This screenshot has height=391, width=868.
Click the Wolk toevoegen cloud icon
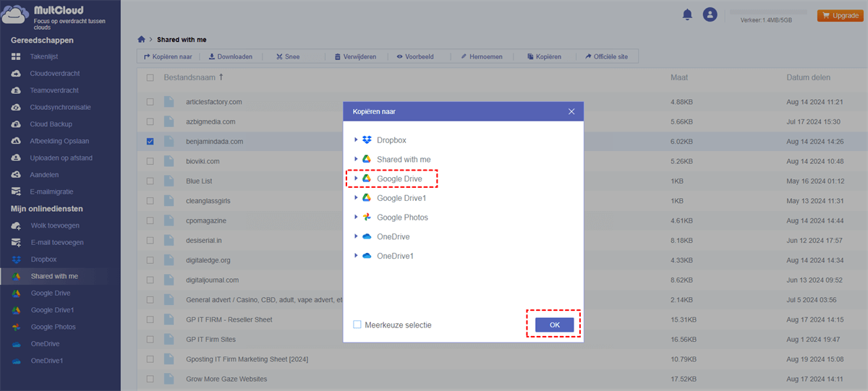click(x=16, y=225)
